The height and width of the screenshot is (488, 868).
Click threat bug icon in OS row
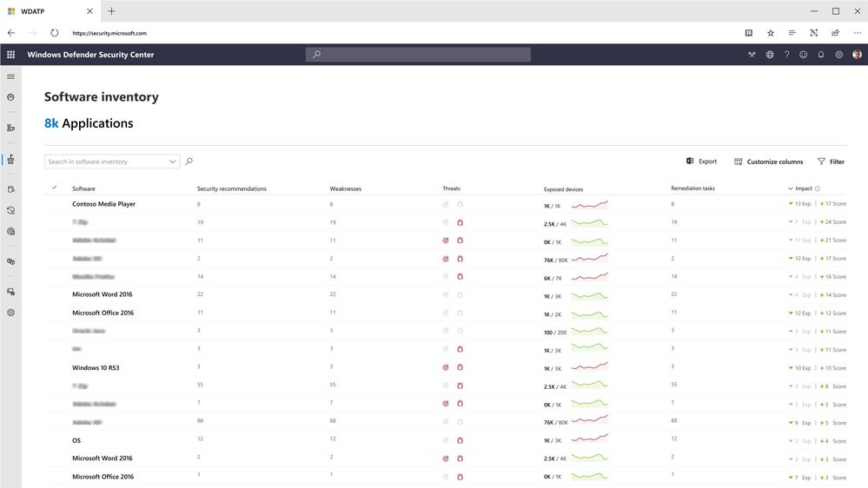(x=460, y=440)
